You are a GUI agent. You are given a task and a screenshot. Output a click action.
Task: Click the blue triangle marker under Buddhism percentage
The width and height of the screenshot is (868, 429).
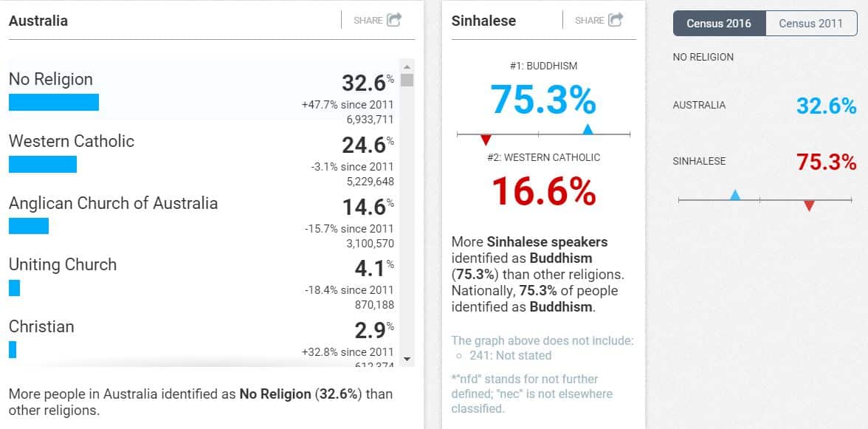pos(588,129)
